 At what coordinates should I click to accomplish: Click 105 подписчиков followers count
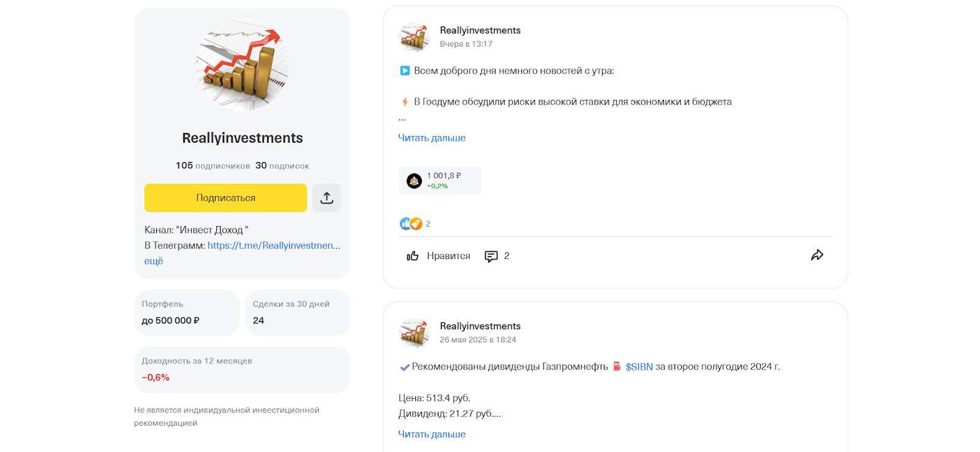(x=213, y=165)
